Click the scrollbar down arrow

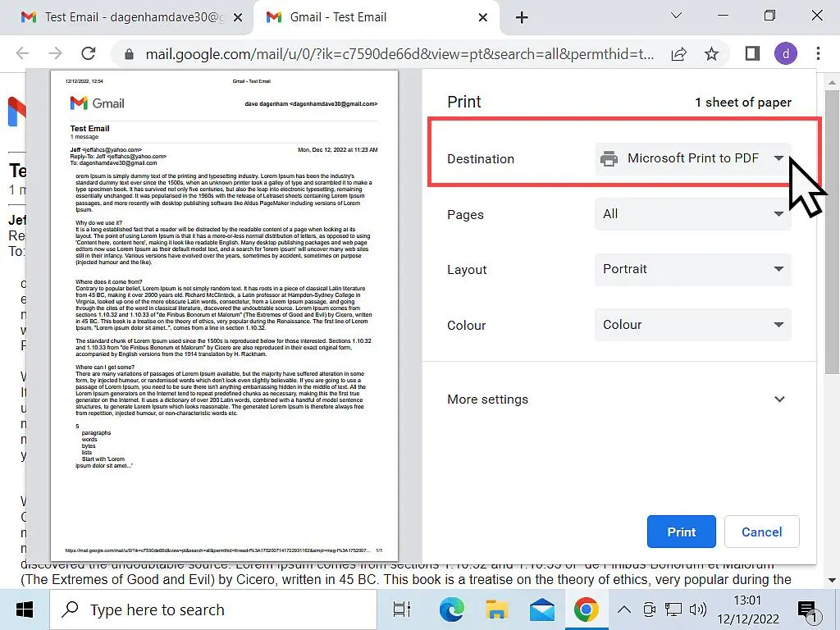(832, 580)
